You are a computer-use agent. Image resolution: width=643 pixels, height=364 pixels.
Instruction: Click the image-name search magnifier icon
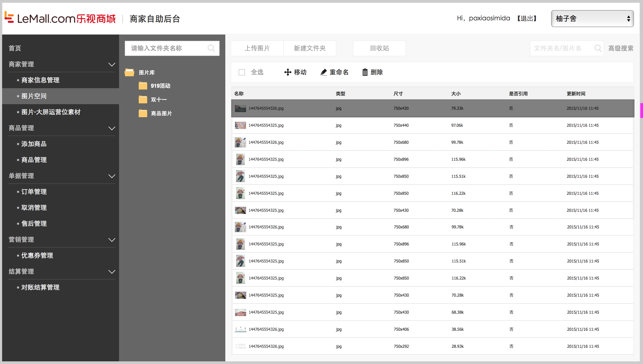coord(598,48)
